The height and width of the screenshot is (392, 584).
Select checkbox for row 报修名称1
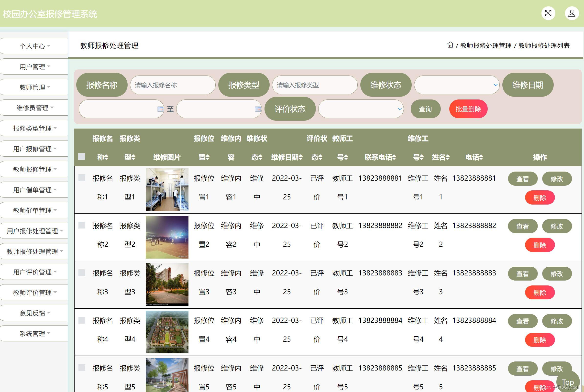click(x=82, y=178)
